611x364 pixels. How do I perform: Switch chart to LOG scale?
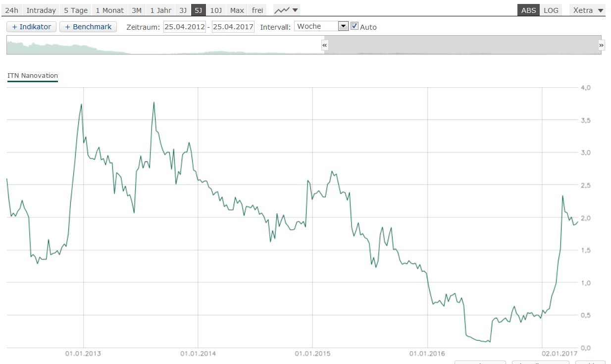click(551, 10)
